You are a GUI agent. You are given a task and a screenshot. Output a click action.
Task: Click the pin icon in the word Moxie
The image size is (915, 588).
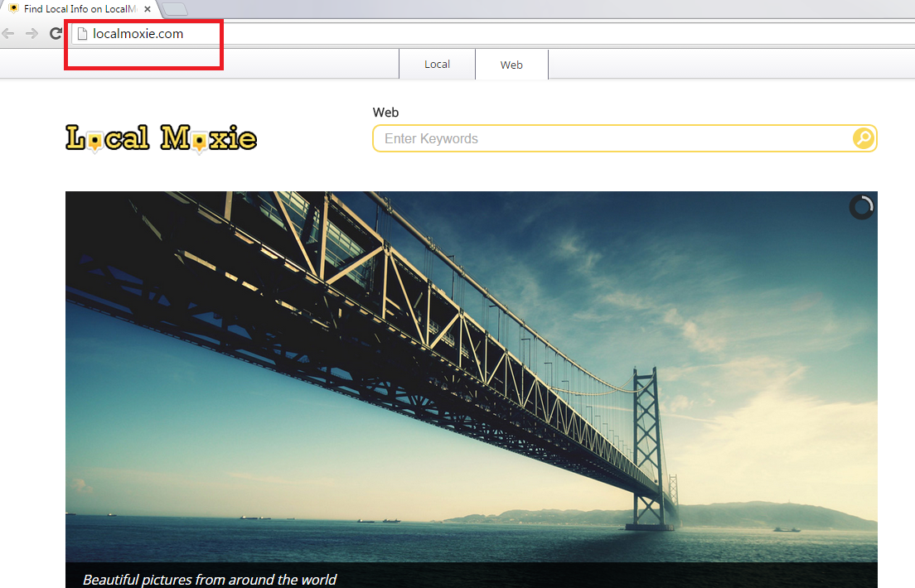click(199, 143)
